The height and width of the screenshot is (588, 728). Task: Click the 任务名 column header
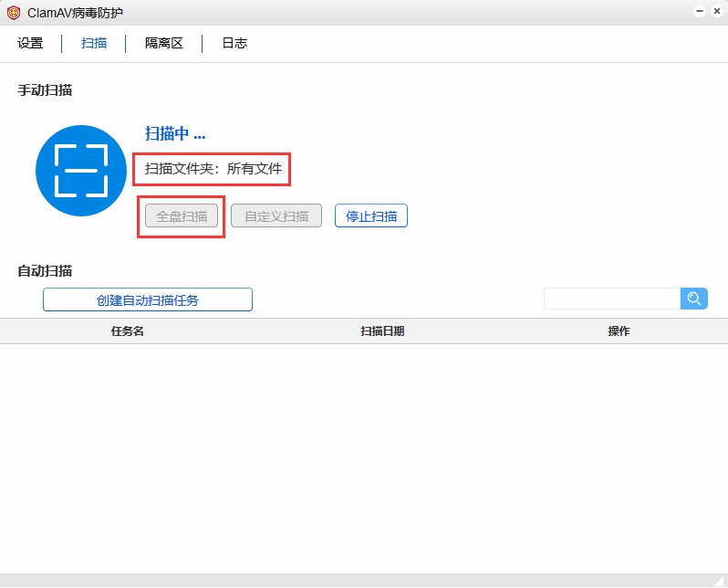tap(127, 331)
